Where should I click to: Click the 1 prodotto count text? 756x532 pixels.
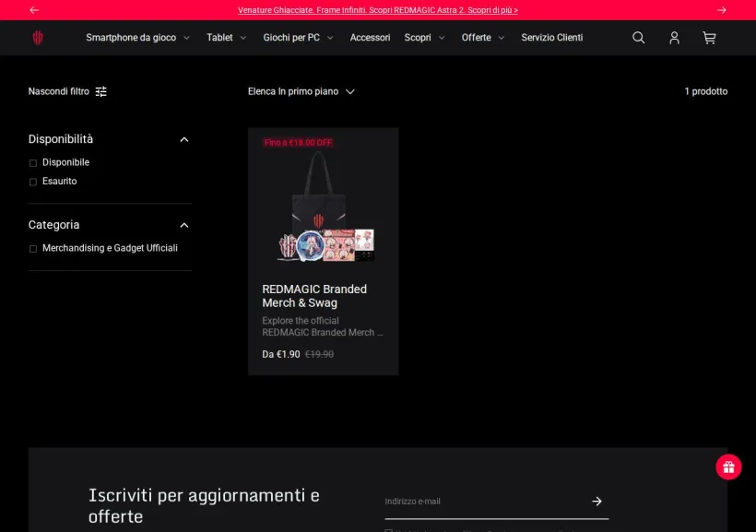point(706,91)
